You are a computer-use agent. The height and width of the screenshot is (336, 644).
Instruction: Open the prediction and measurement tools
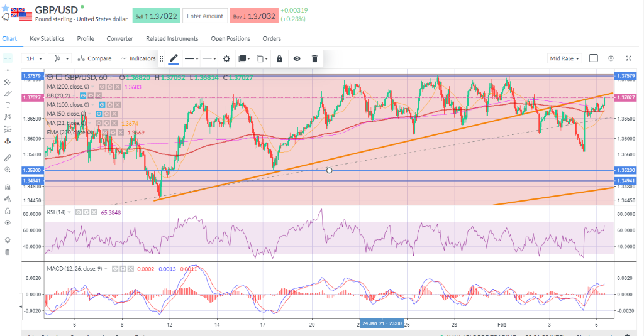(x=8, y=129)
